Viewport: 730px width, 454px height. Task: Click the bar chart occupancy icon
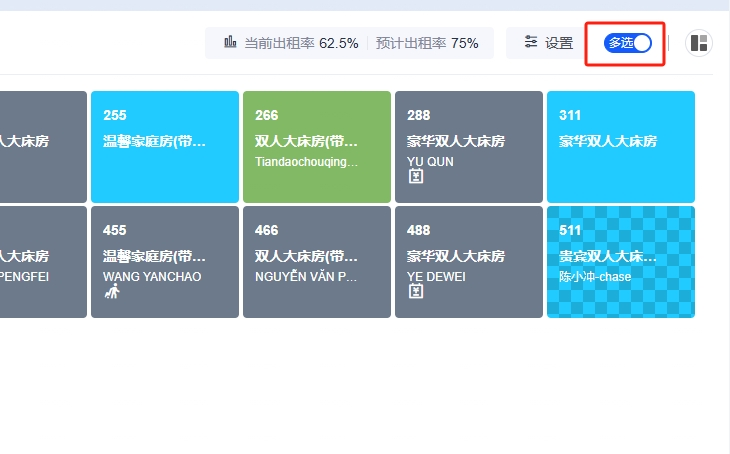231,43
